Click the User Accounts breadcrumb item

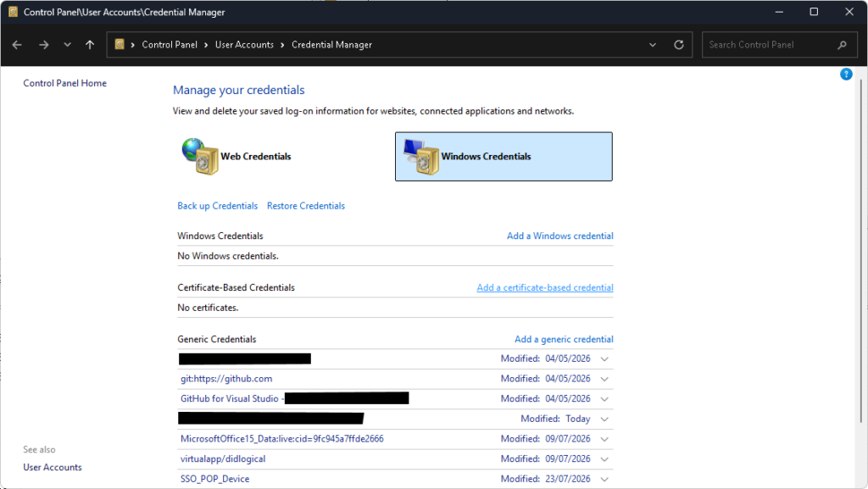(x=244, y=45)
